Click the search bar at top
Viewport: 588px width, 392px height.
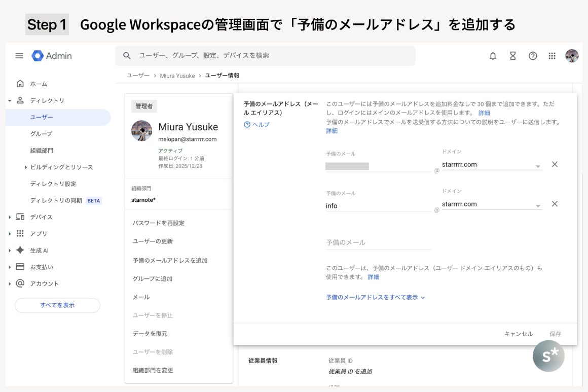click(265, 56)
